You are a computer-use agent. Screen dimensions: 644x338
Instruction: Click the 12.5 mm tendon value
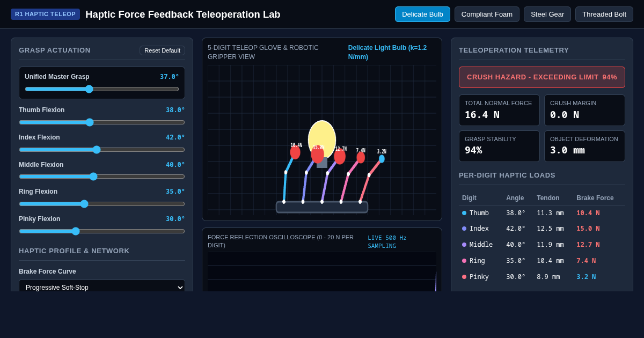pos(550,229)
